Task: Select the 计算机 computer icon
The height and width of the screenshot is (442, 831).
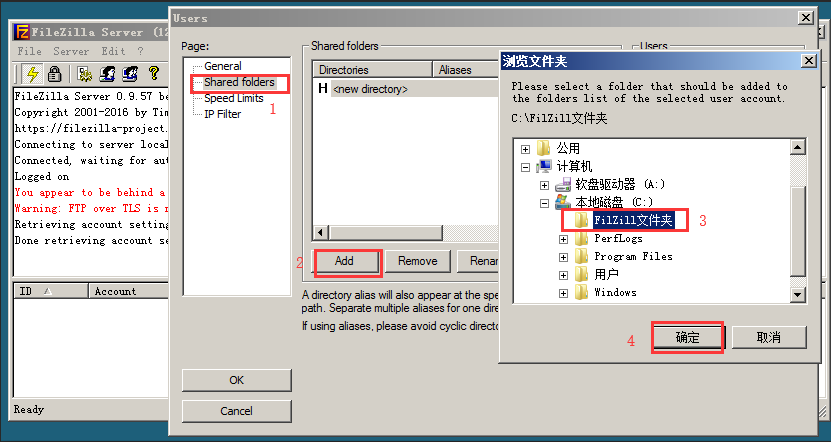Action: 544,166
